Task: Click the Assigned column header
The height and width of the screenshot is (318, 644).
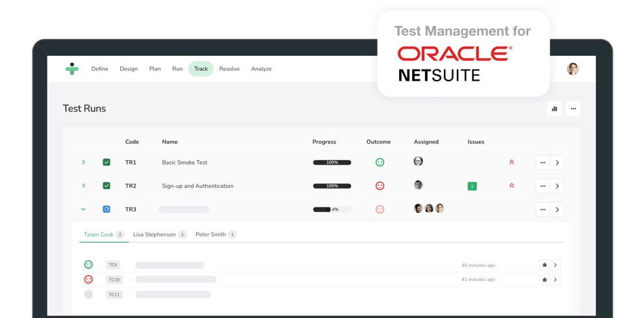Action: [426, 142]
